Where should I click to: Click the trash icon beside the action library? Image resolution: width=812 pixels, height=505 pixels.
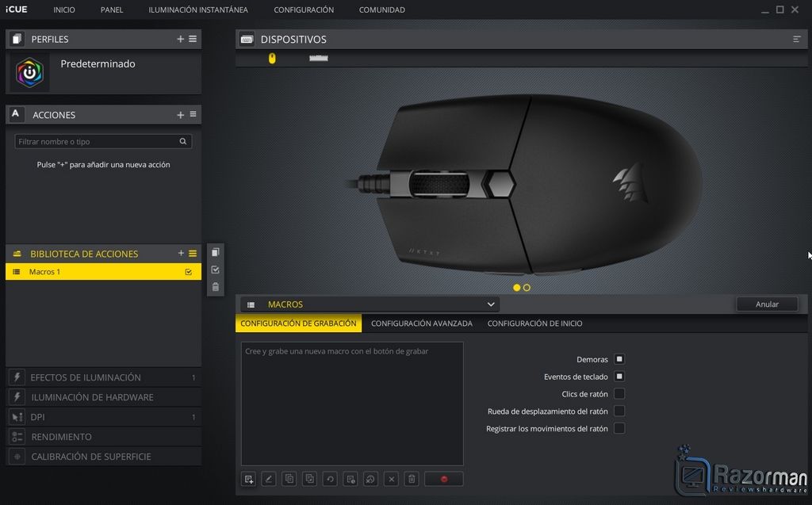[216, 287]
